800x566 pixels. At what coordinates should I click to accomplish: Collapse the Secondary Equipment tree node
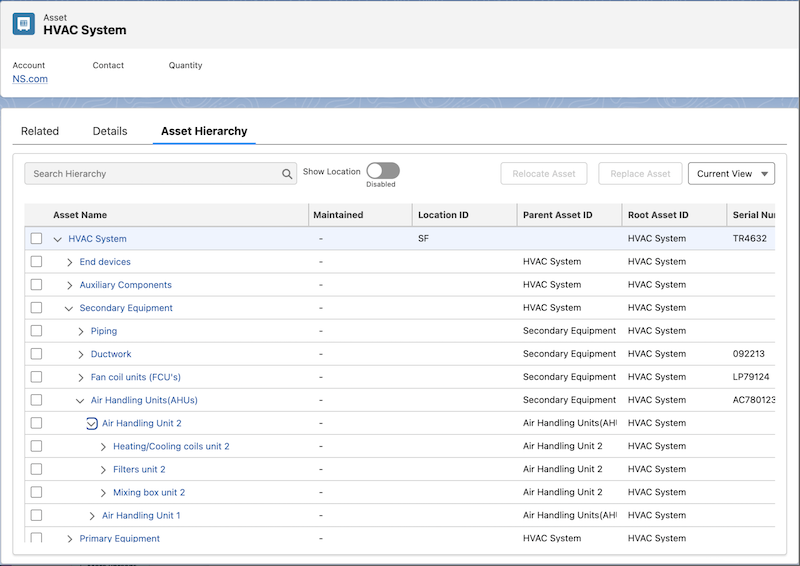[69, 308]
